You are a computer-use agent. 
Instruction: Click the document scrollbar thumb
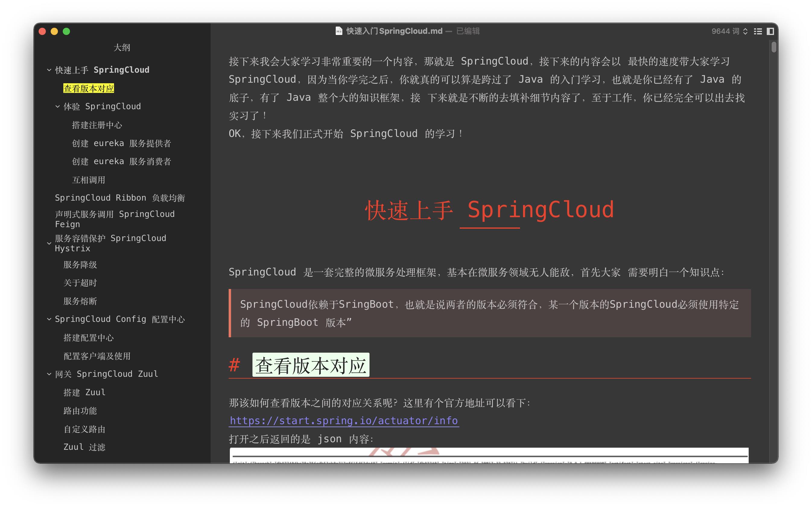[x=774, y=47]
